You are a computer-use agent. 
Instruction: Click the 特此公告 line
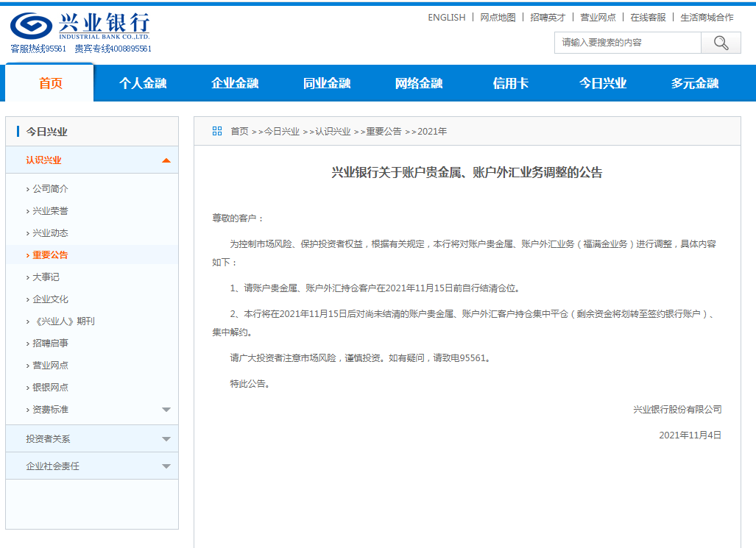tap(250, 384)
